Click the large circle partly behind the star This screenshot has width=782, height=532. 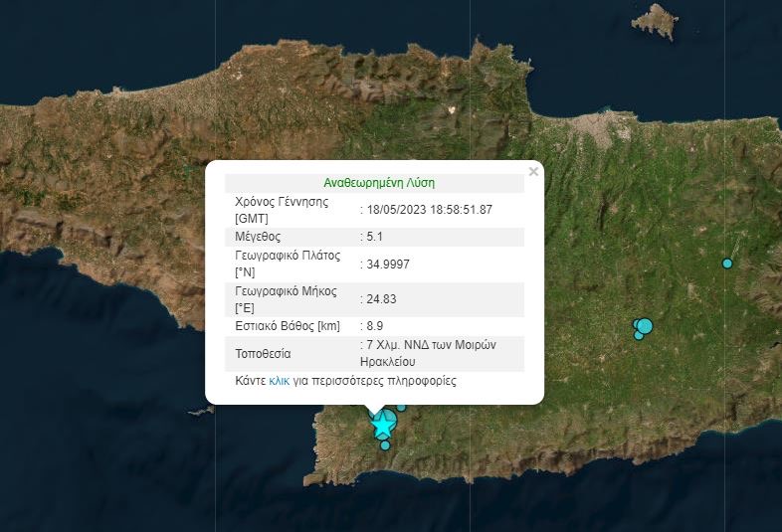(x=389, y=420)
